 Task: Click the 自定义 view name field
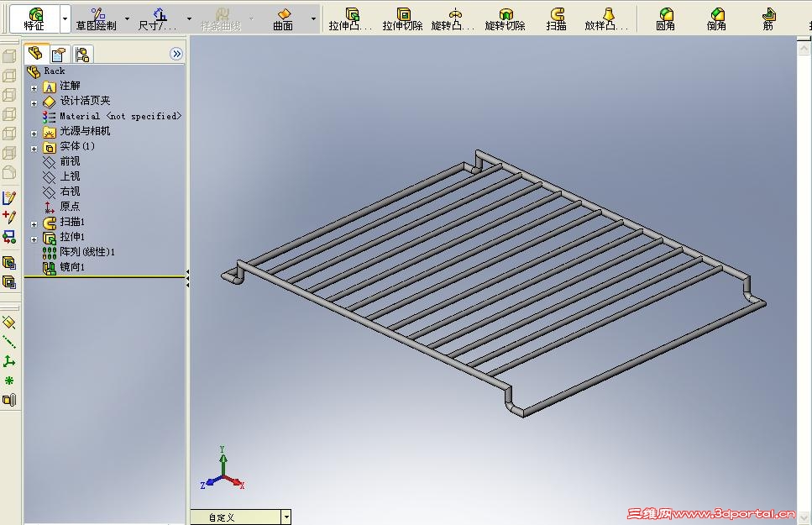236,517
